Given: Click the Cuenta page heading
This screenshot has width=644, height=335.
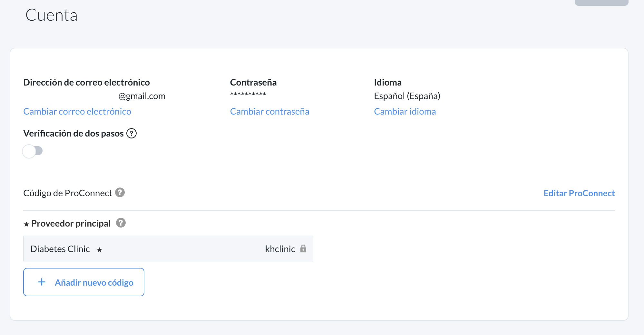Looking at the screenshot, I should 52,15.
